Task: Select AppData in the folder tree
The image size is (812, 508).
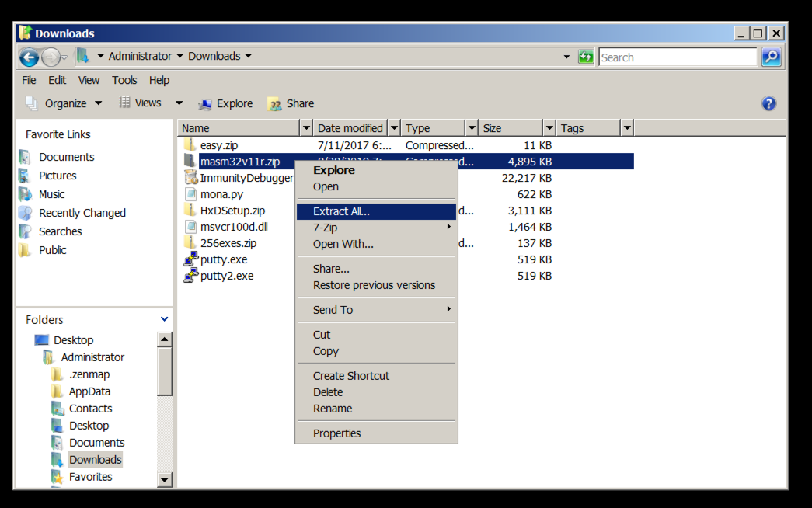Action: tap(89, 391)
